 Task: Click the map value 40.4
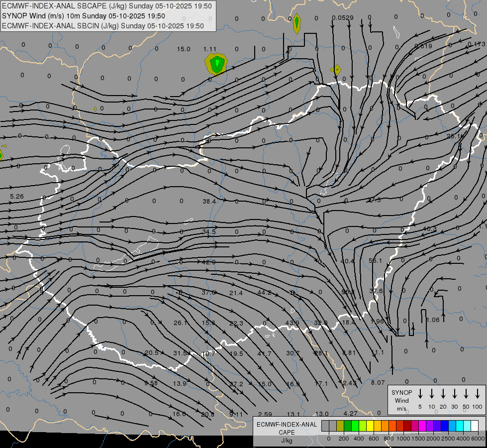pyautogui.click(x=347, y=261)
